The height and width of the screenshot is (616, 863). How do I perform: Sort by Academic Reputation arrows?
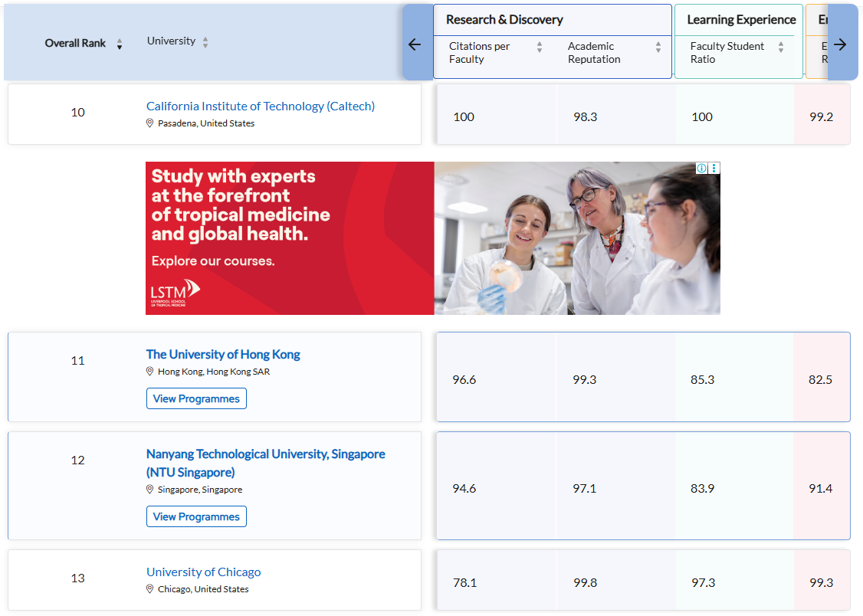pyautogui.click(x=658, y=47)
